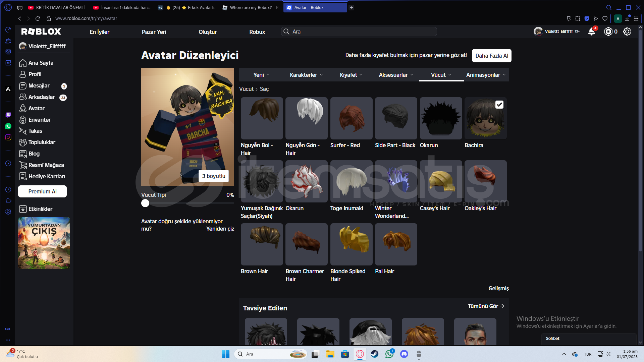The image size is (644, 362).
Task: Open Instagram from browser sidebar
Action: 8,137
